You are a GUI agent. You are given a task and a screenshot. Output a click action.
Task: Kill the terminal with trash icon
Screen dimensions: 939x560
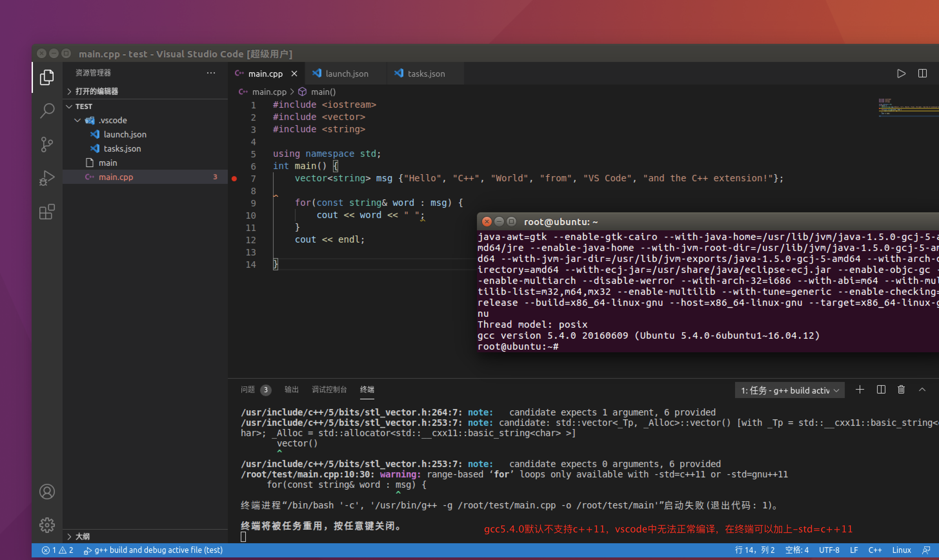click(901, 390)
